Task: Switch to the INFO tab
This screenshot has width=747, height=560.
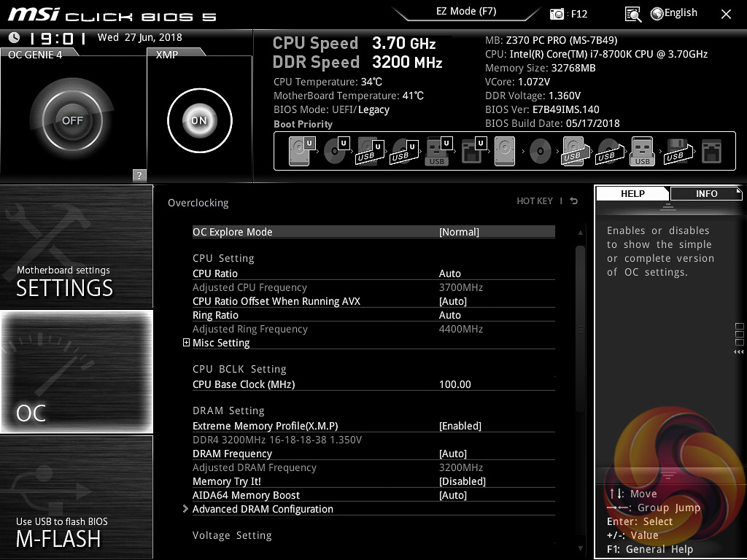Action: tap(705, 193)
